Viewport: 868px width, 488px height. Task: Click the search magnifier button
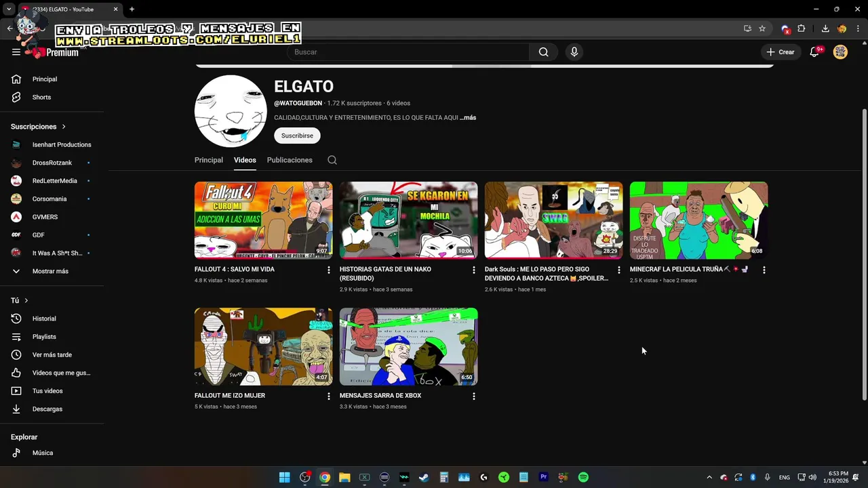[x=543, y=52]
